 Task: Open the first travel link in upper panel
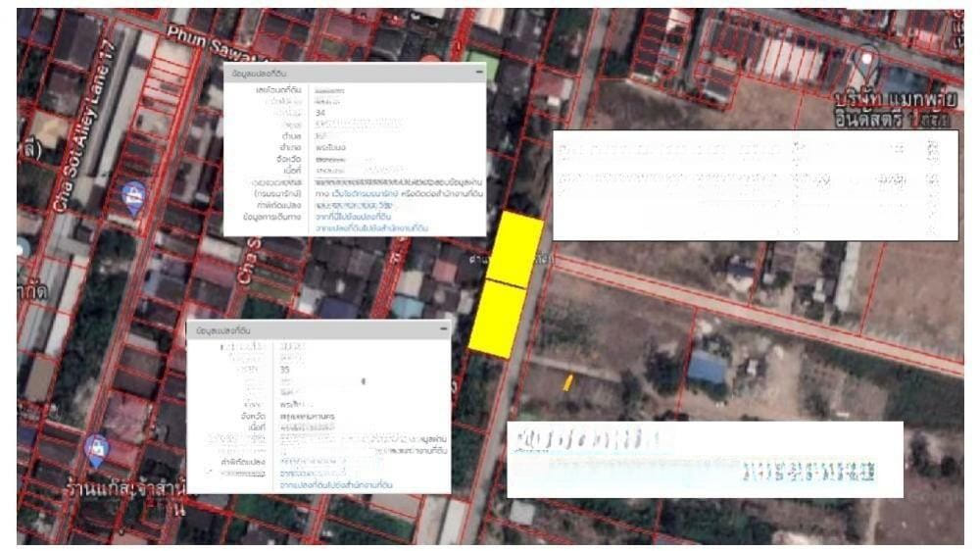point(351,217)
